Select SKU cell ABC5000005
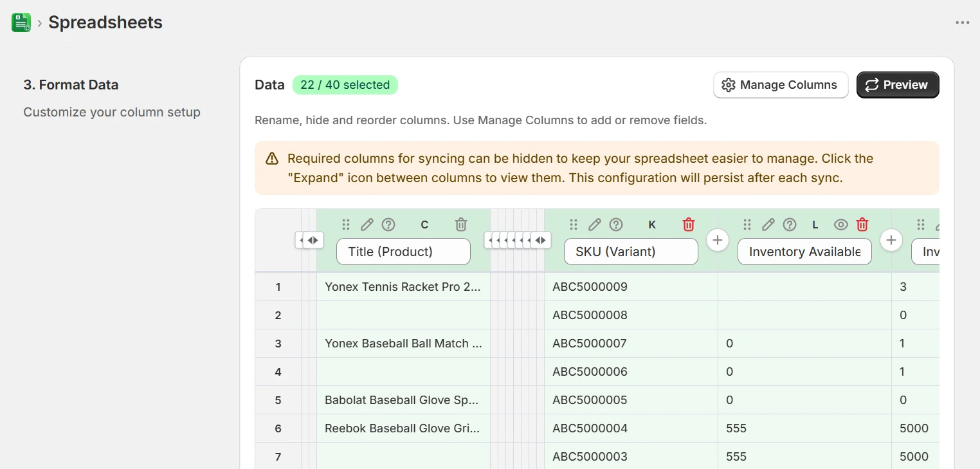Screen dimensions: 980x469 pyautogui.click(x=631, y=400)
